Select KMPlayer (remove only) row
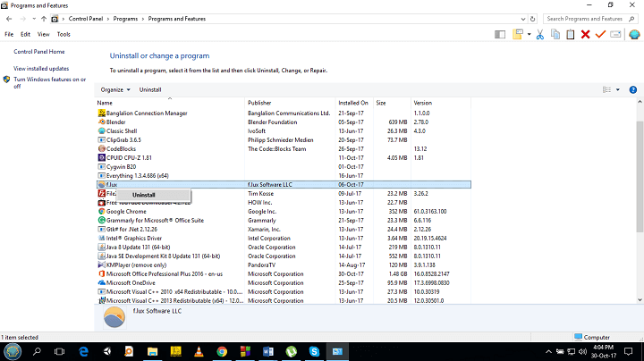Screen dimensions: 644x361 click(284, 265)
